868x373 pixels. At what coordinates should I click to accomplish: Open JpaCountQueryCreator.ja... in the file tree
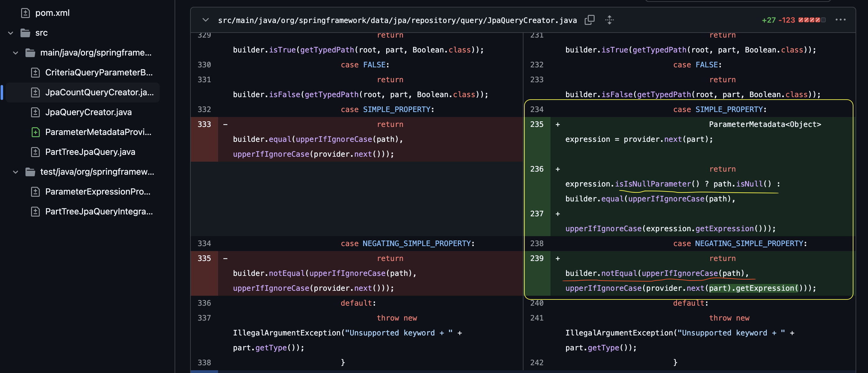99,92
